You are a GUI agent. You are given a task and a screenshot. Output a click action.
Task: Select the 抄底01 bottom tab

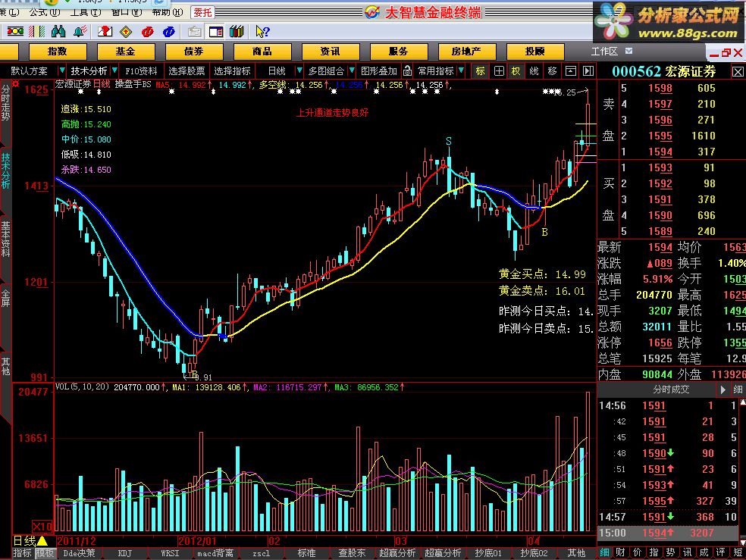pos(488,553)
